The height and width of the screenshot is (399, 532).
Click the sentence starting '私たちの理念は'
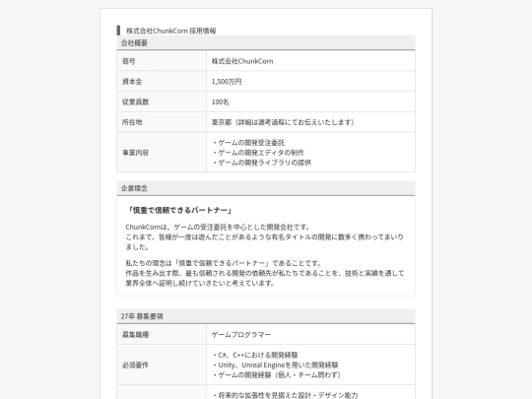[x=224, y=263]
